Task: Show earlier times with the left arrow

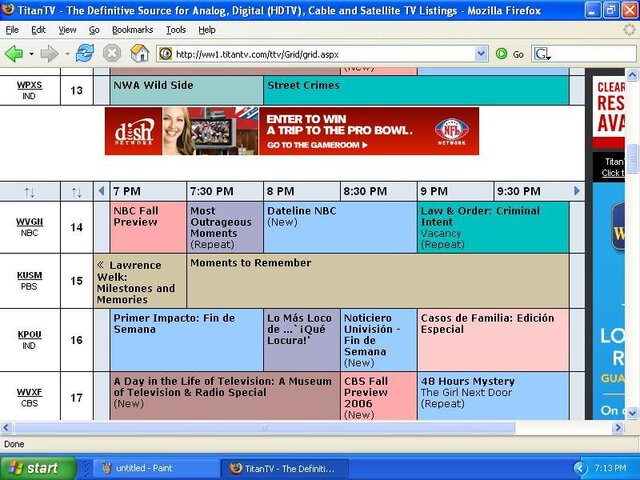Action: coord(101,191)
